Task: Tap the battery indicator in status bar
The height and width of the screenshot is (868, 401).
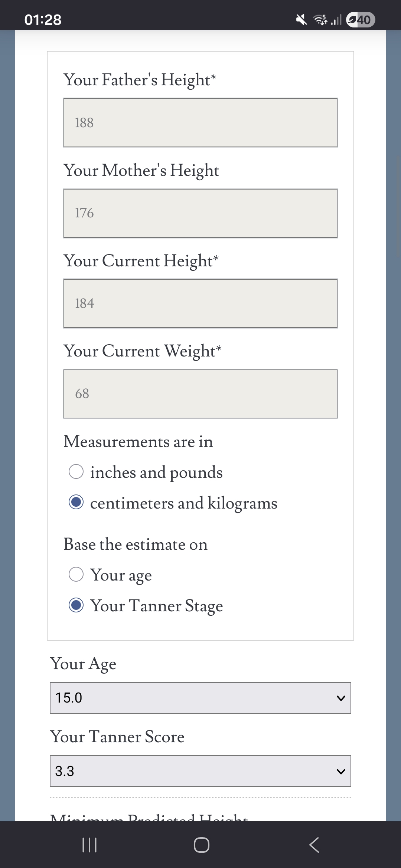Action: [x=360, y=20]
